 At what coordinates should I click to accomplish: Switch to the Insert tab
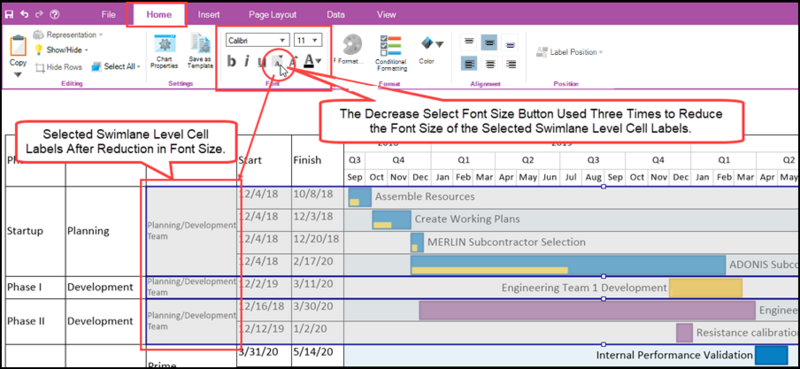click(x=209, y=15)
